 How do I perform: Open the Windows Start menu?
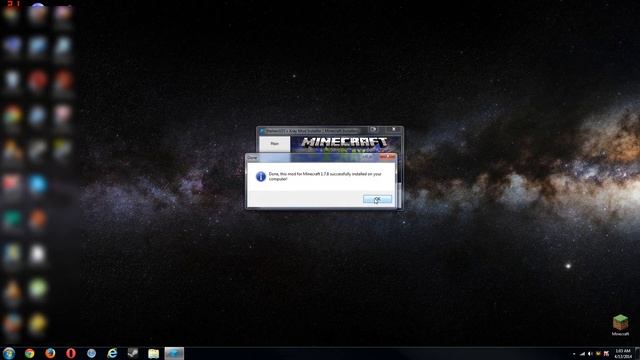[x=9, y=353]
